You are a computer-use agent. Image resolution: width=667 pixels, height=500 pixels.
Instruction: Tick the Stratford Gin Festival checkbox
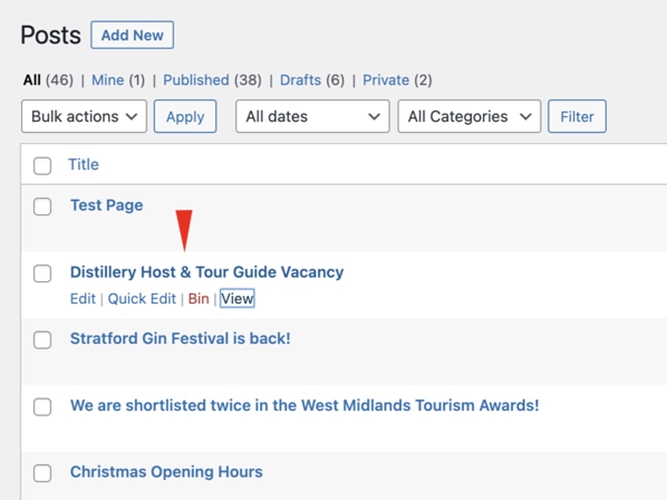coord(42,340)
